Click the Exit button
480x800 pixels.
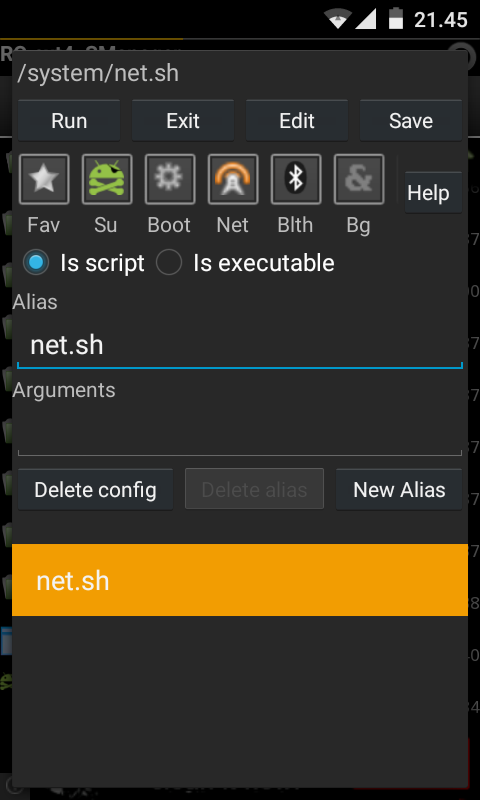pos(183,121)
